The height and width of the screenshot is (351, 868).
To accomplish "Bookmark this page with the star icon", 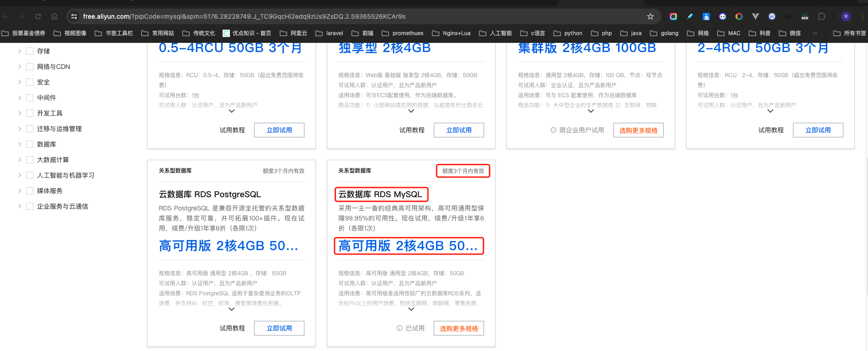I will click(x=650, y=16).
